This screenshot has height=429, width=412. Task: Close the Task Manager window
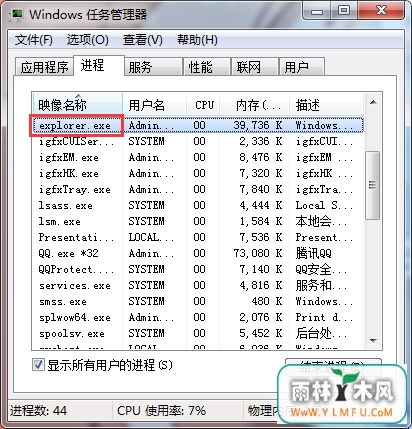381,12
